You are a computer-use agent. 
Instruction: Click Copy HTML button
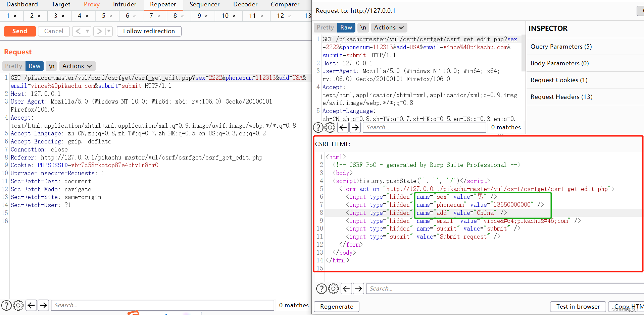[626, 307]
